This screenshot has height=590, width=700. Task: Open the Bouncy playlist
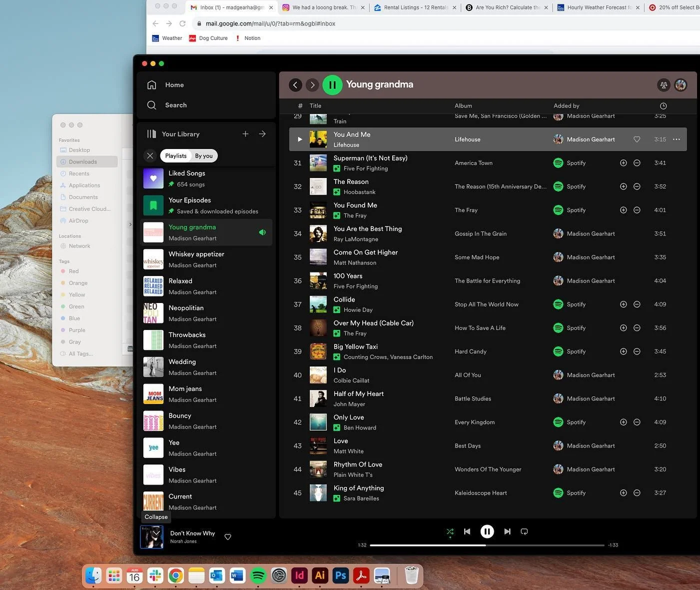pyautogui.click(x=207, y=421)
